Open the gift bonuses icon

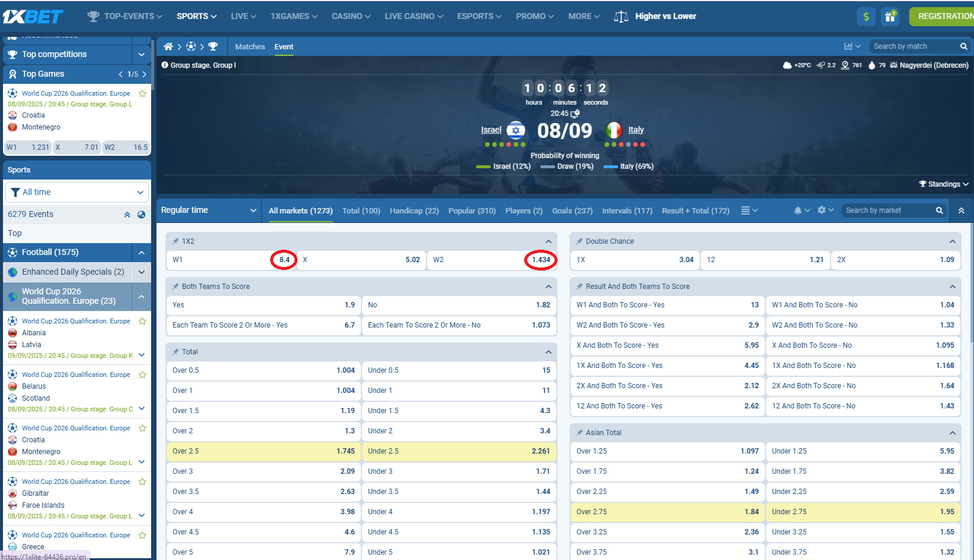pos(890,17)
